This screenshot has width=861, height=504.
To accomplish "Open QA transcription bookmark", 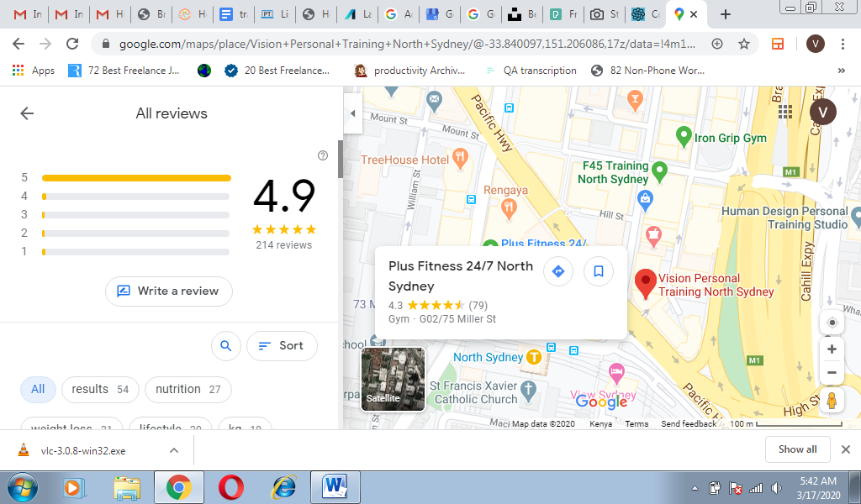I will tap(531, 71).
